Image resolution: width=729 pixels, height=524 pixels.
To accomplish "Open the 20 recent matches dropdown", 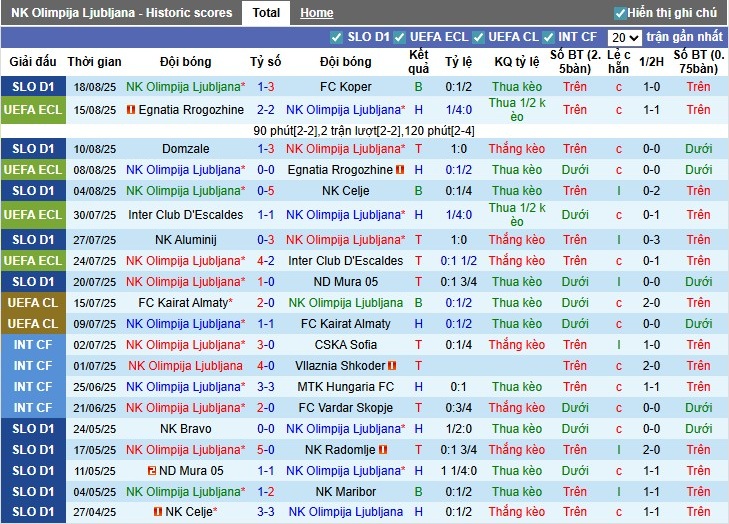I will (624, 37).
